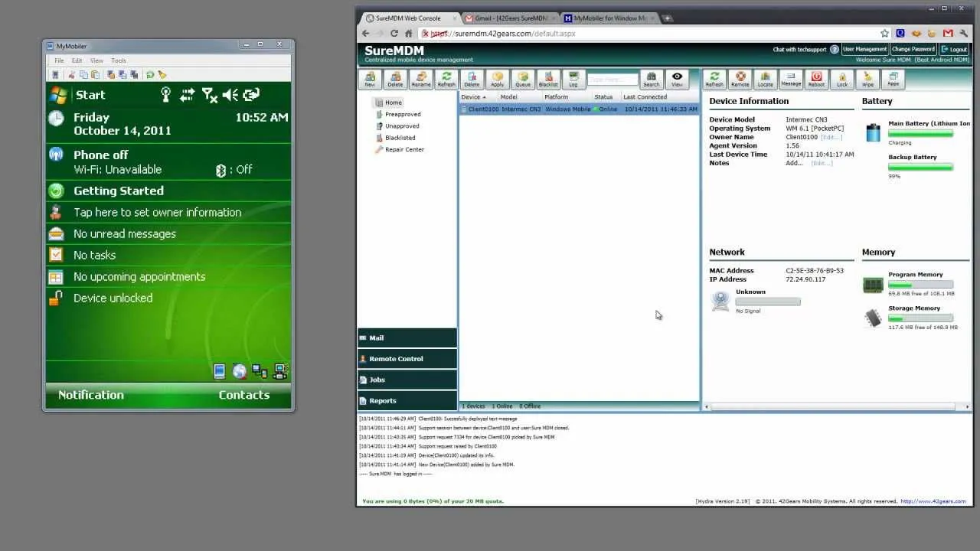Screen dimensions: 980x551
Task: Click the Change Password button
Action: point(913,49)
